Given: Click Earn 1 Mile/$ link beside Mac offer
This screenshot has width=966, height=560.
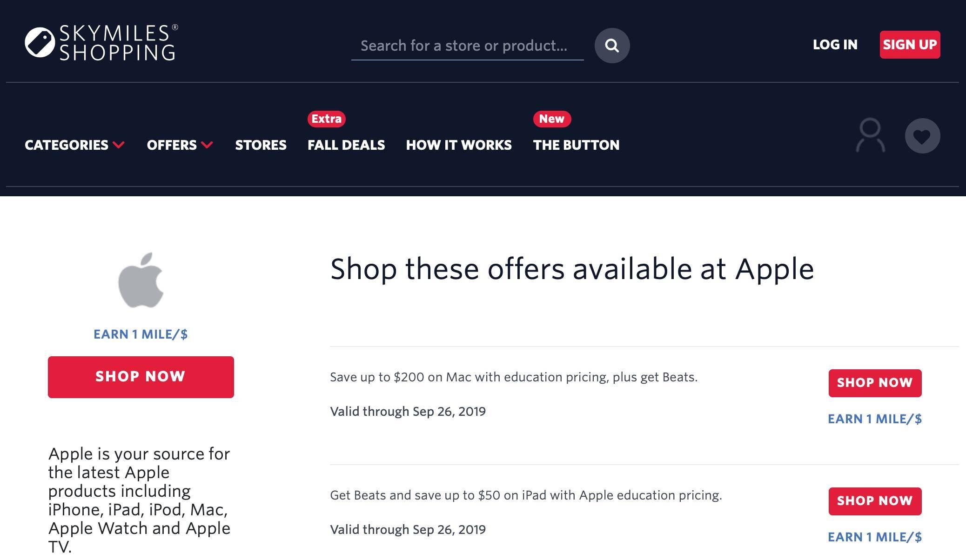Looking at the screenshot, I should click(875, 419).
